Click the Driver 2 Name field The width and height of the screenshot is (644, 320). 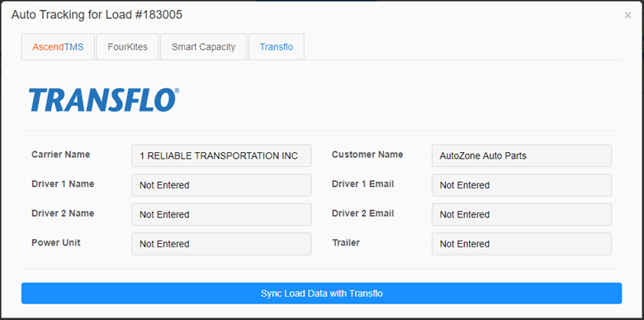click(x=221, y=214)
